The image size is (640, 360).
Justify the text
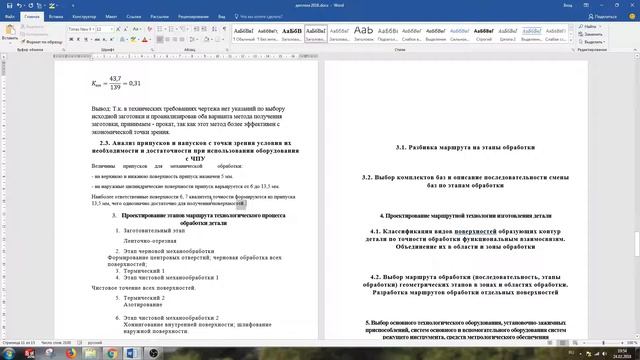click(182, 40)
